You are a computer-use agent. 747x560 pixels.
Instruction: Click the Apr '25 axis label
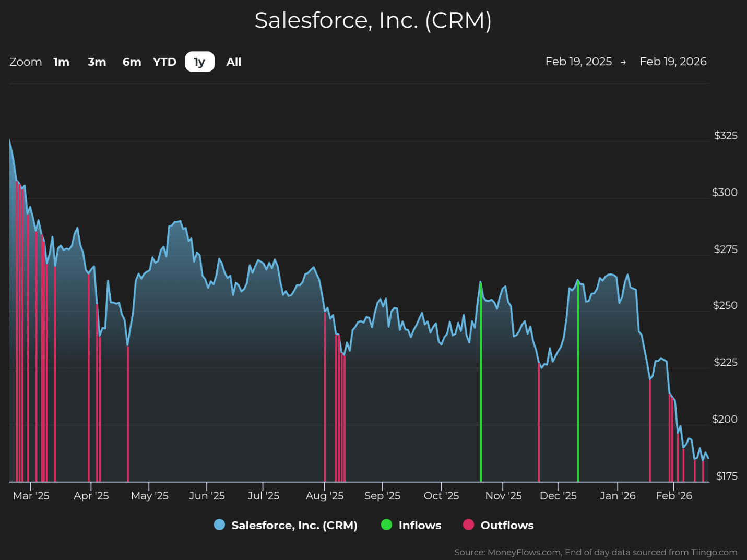(91, 496)
